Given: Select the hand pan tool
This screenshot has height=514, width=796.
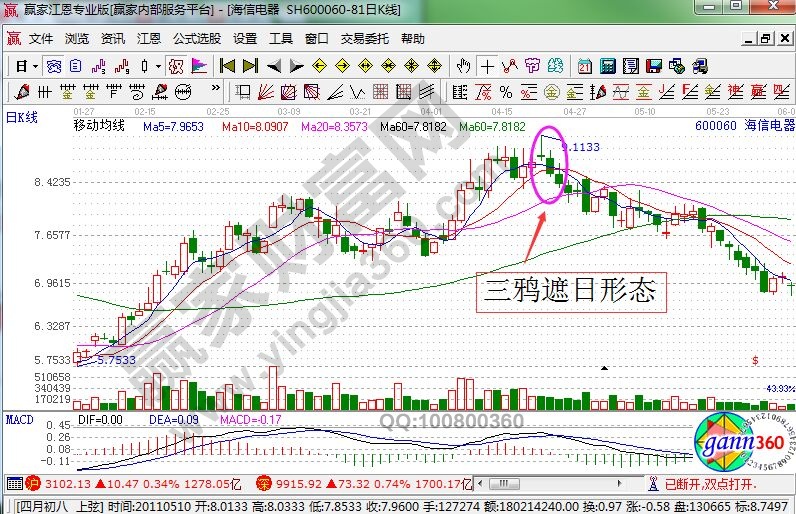Looking at the screenshot, I should click(x=463, y=66).
